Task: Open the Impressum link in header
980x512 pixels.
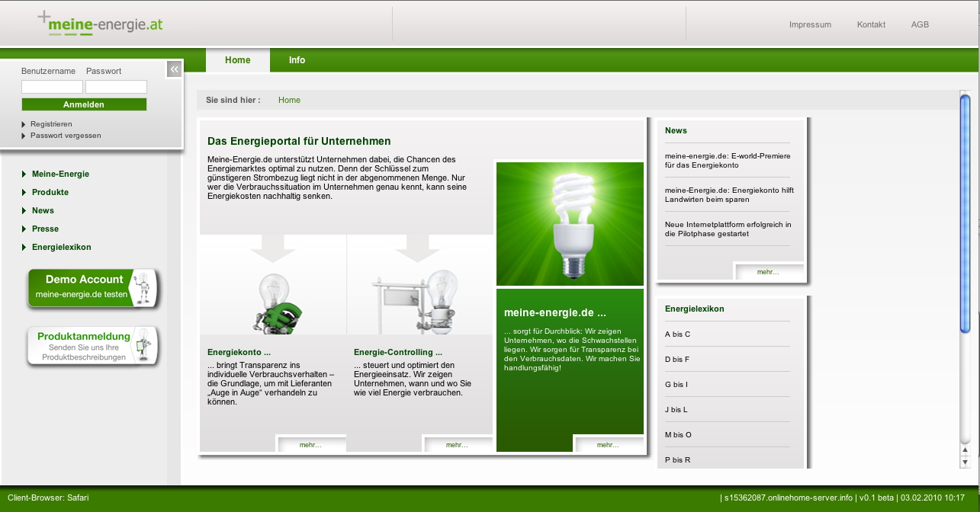Action: [x=810, y=24]
